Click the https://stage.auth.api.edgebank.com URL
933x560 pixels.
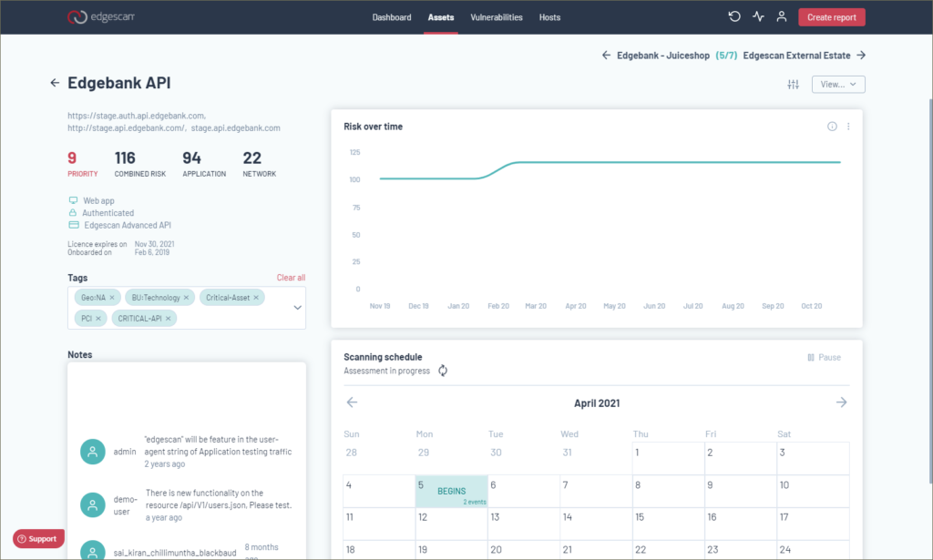[136, 116]
